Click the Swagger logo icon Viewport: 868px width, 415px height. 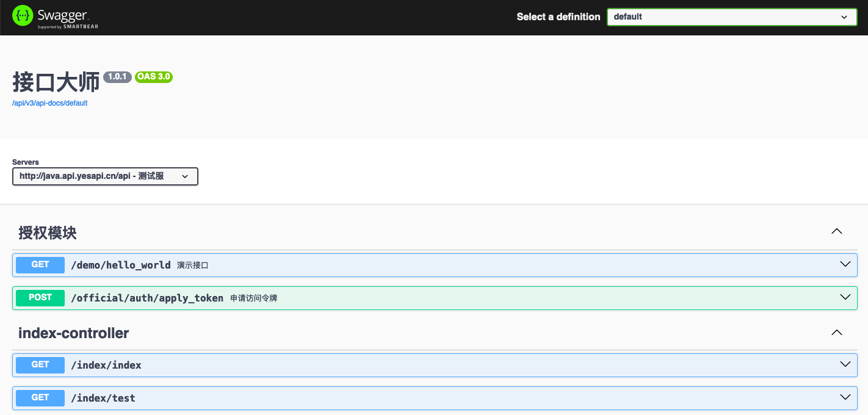tap(23, 16)
